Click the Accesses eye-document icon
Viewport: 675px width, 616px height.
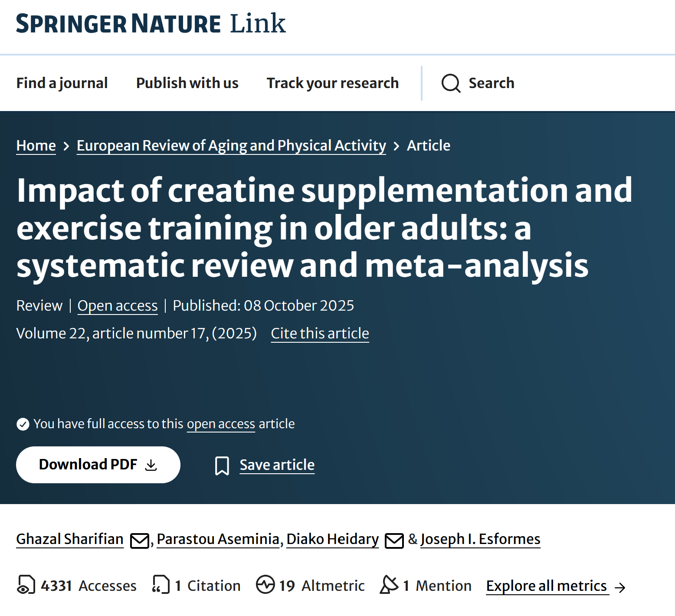coord(26,585)
